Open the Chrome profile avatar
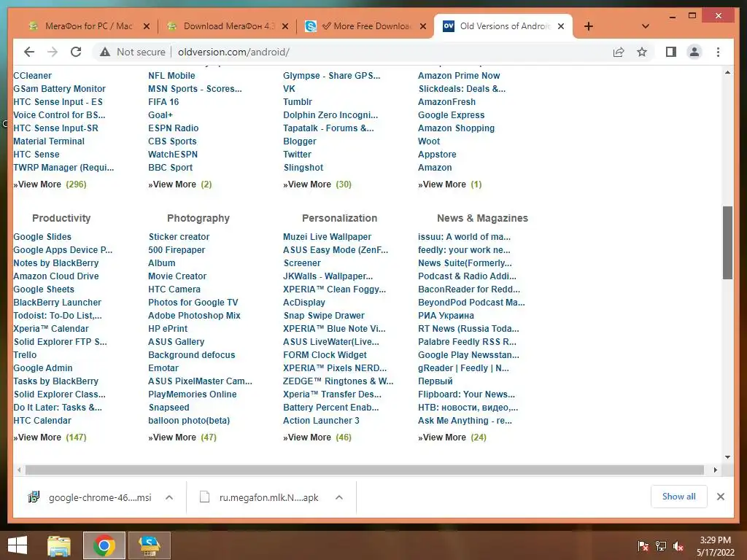 694,52
